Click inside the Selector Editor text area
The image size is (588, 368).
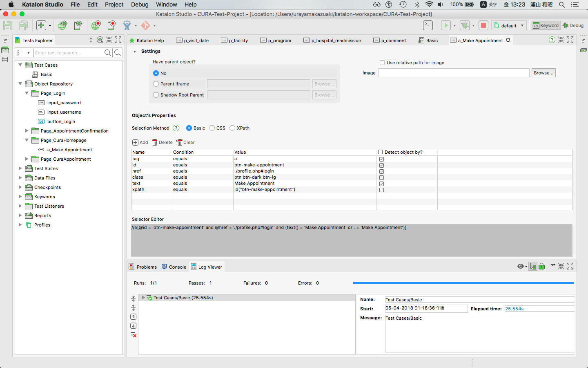(352, 240)
